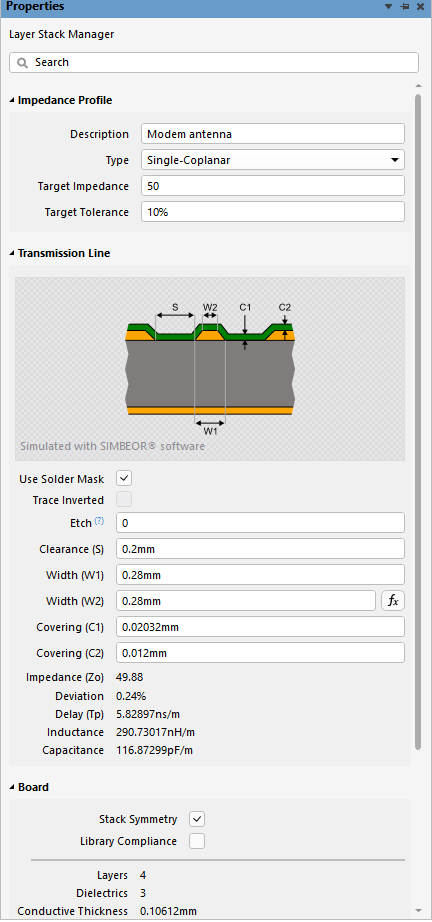
Task: Edit the Width (W2) field
Action: (246, 601)
